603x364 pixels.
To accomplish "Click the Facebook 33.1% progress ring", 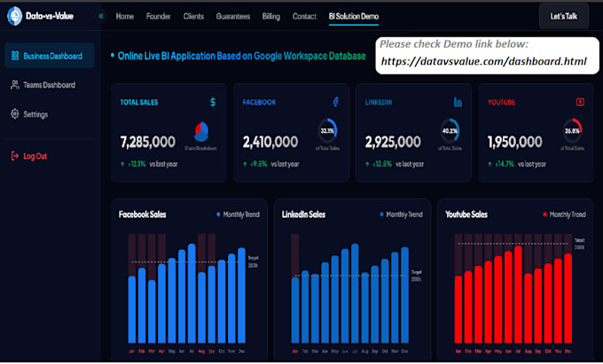I will tap(327, 130).
